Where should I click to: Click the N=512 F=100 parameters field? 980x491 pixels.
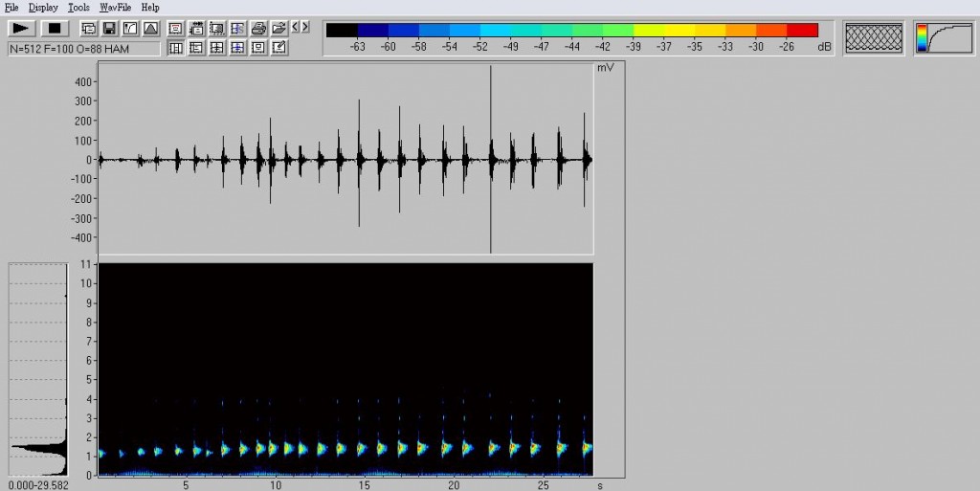[x=84, y=48]
